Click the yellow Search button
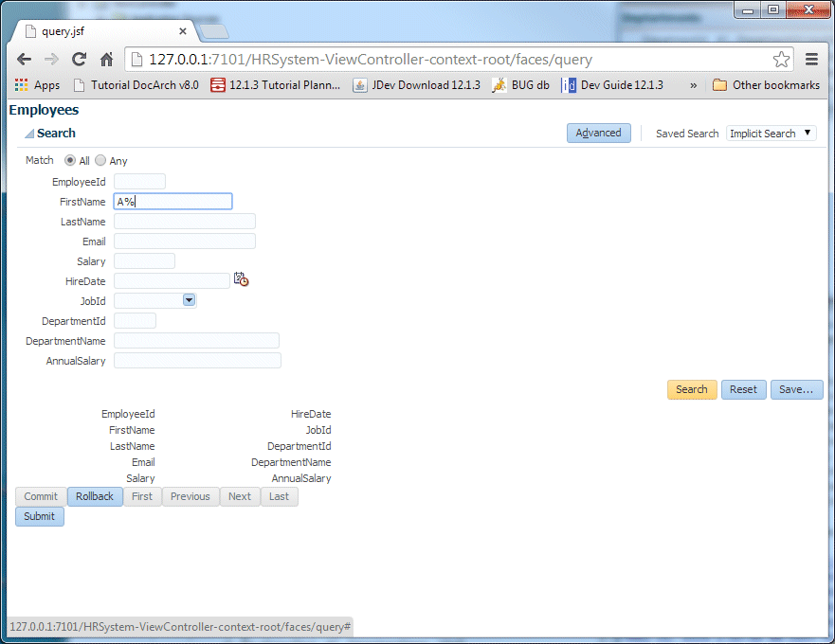835x644 pixels. [x=692, y=389]
